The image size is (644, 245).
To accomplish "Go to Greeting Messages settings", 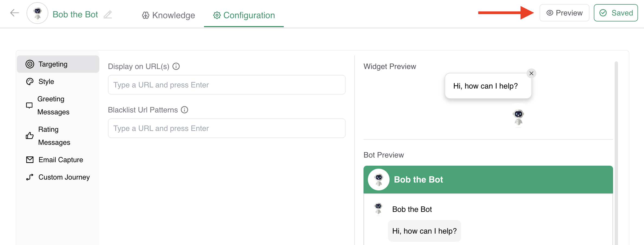I will pos(53,105).
